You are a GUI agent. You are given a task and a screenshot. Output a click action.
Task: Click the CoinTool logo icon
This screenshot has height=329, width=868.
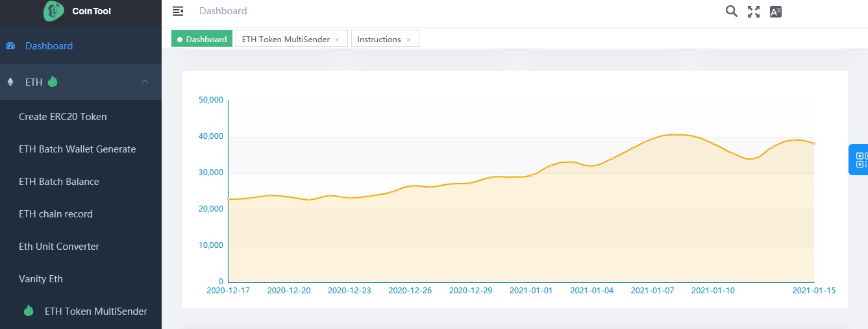[54, 10]
